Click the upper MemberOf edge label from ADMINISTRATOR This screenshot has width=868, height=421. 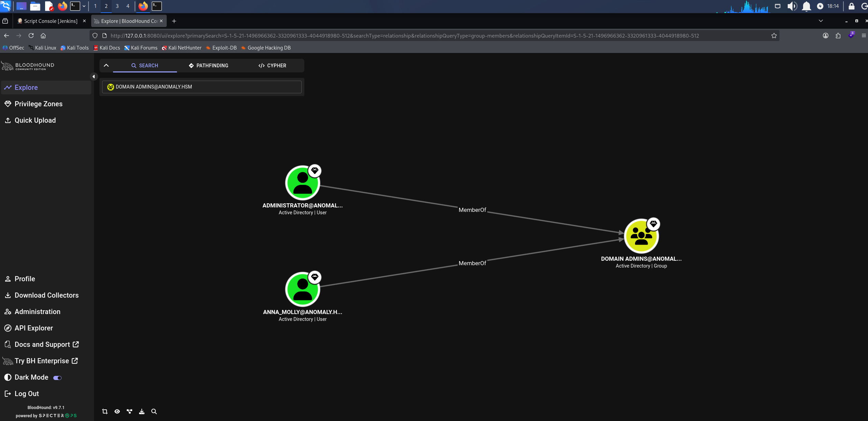tap(472, 210)
